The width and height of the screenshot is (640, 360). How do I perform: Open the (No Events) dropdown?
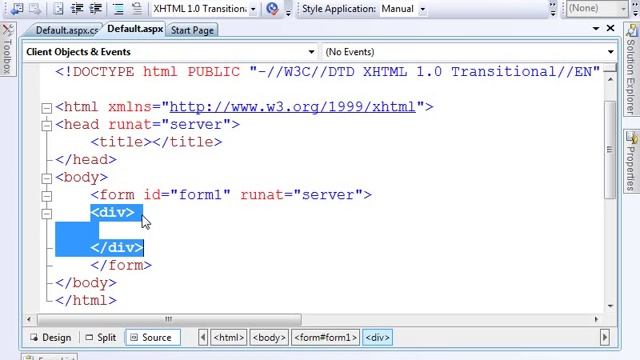click(469, 52)
